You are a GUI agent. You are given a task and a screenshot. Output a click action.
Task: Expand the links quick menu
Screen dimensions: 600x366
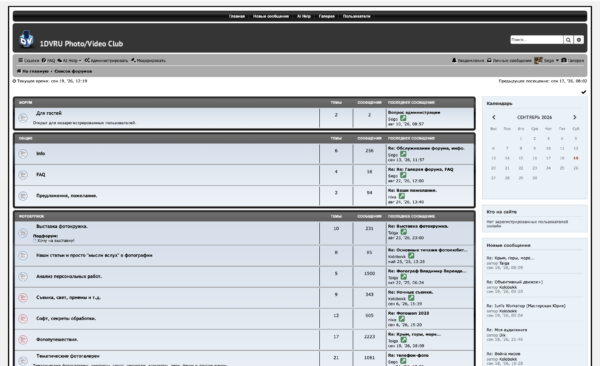tap(29, 60)
